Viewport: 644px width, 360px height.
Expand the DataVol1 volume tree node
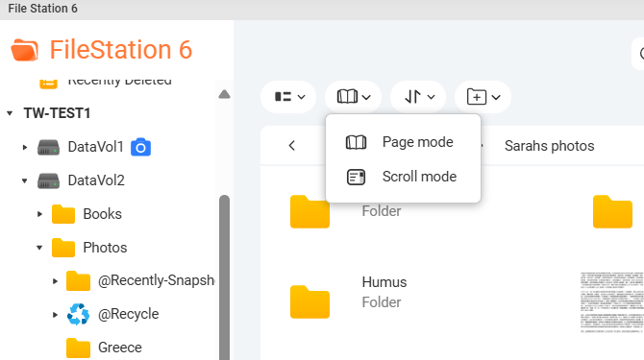pos(25,147)
